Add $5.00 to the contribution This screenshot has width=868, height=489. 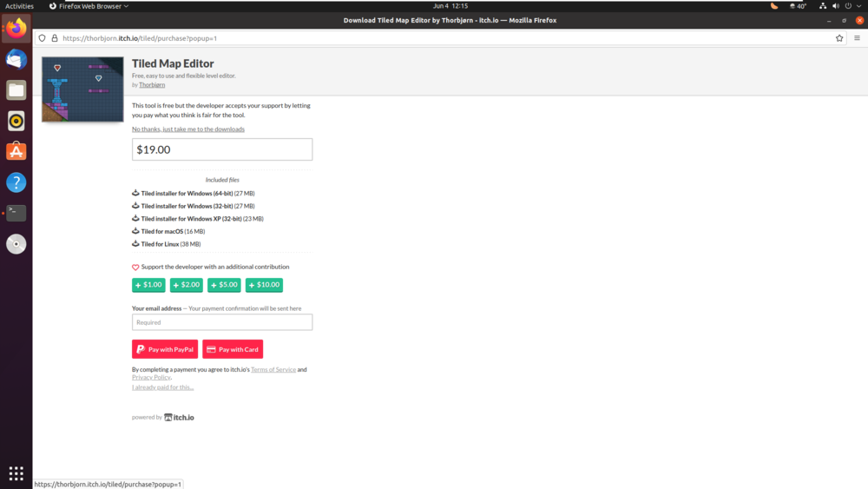click(x=224, y=285)
